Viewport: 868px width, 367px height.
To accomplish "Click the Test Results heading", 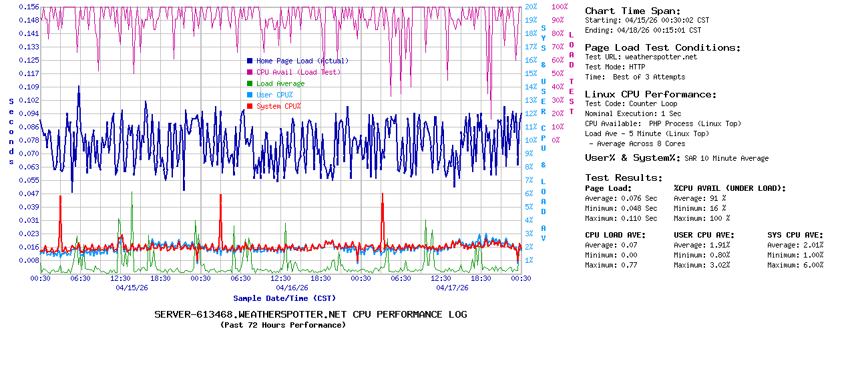I will tap(624, 177).
